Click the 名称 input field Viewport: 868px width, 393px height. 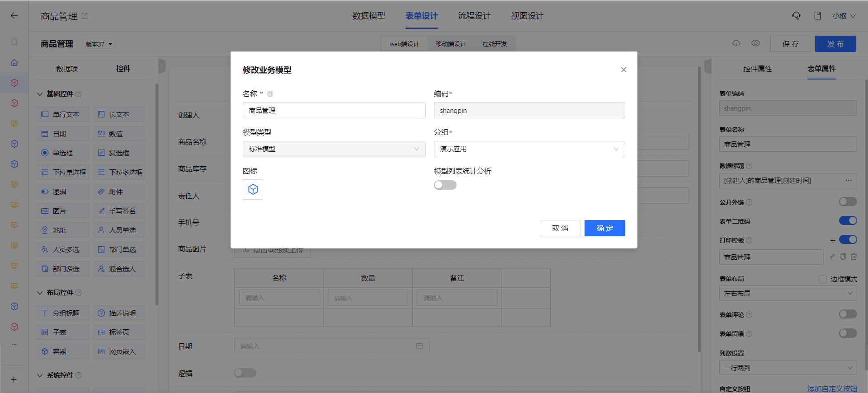(x=334, y=110)
